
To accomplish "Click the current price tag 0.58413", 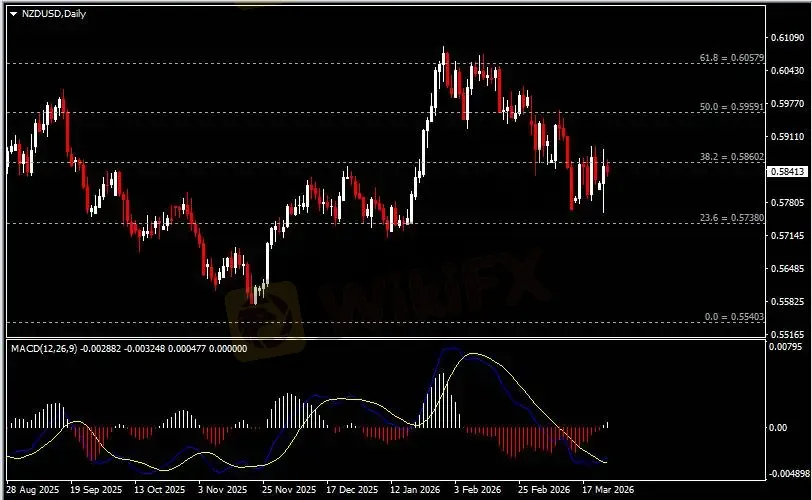I will [x=787, y=171].
